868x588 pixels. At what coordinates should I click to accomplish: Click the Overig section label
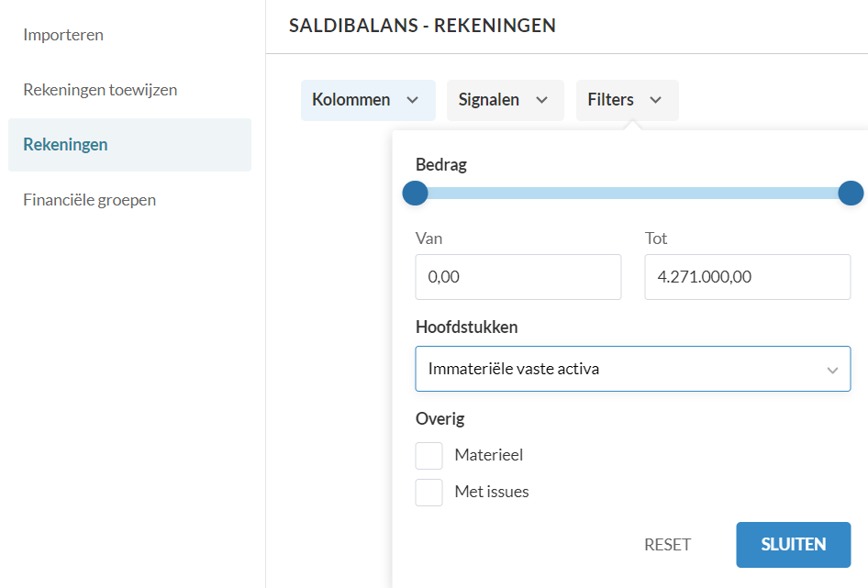click(440, 419)
